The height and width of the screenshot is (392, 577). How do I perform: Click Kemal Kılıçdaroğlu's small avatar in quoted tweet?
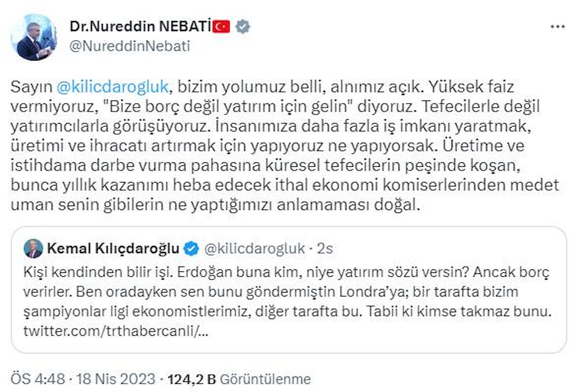pos(33,248)
